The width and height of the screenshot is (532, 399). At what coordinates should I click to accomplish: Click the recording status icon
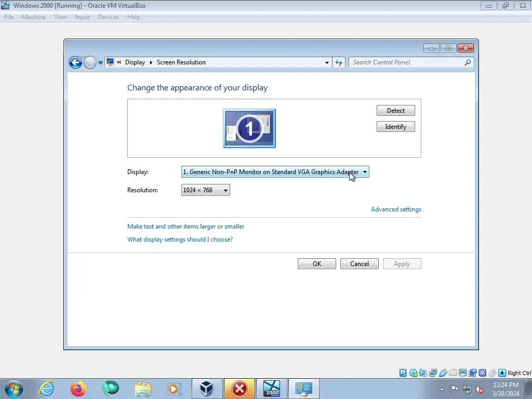[x=472, y=373]
